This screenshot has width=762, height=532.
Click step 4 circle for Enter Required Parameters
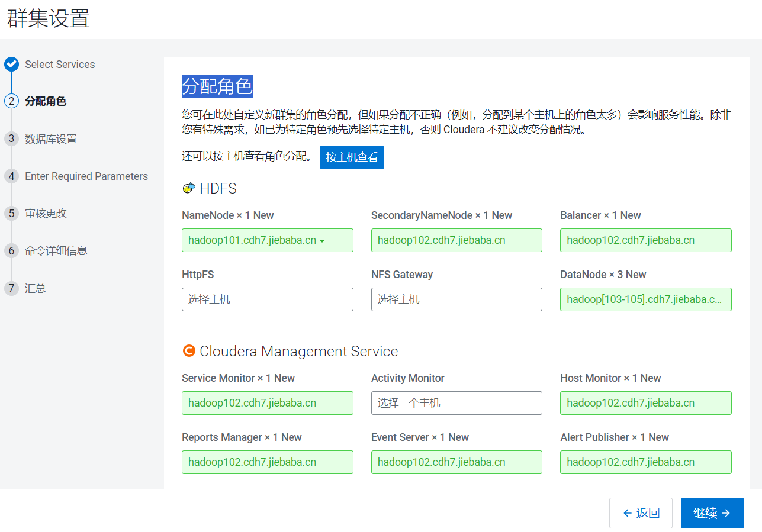(11, 176)
